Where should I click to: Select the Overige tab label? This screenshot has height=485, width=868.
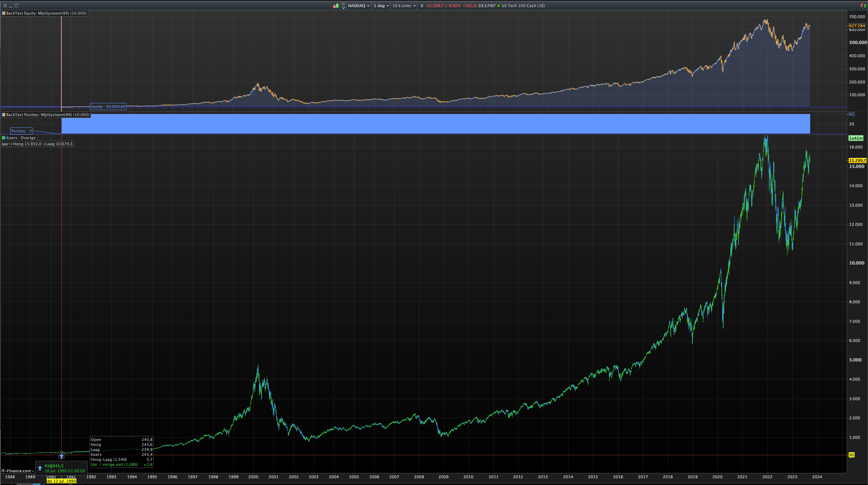tap(28, 138)
